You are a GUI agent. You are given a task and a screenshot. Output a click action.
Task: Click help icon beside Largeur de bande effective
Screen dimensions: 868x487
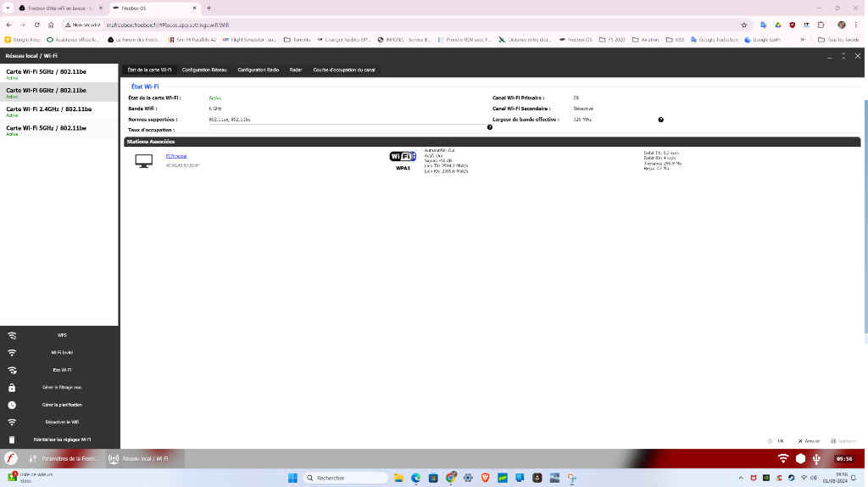click(x=660, y=120)
